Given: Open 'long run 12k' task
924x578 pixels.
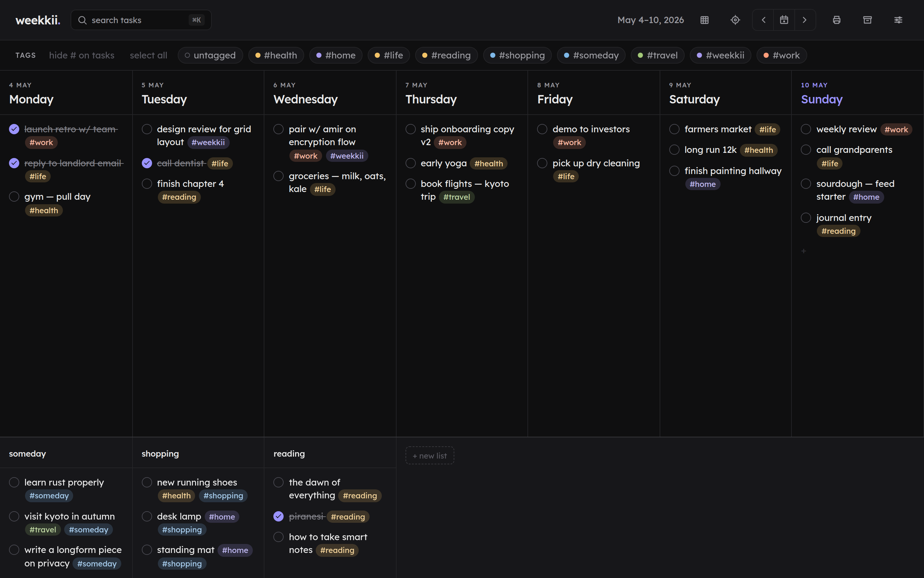Looking at the screenshot, I should pos(710,150).
